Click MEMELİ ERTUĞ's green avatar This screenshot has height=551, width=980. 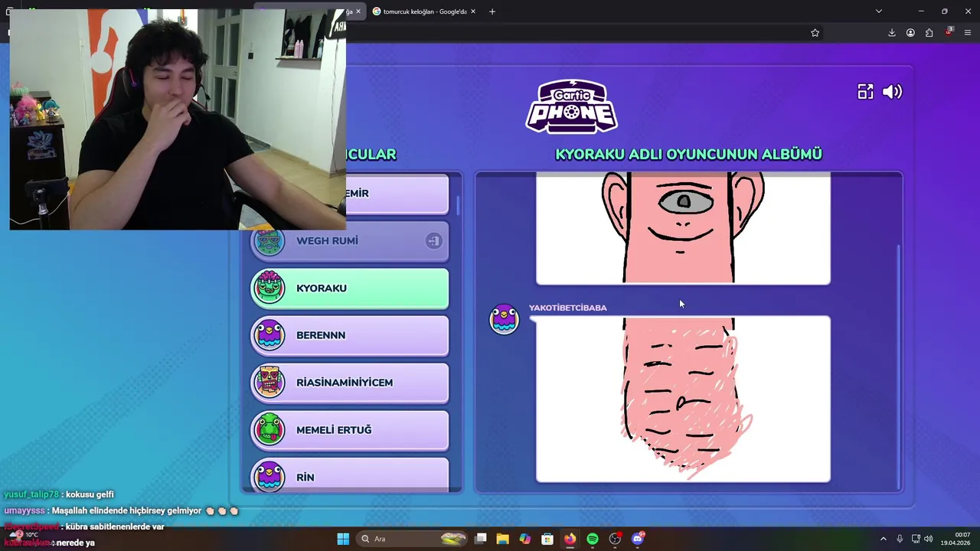pyautogui.click(x=269, y=430)
